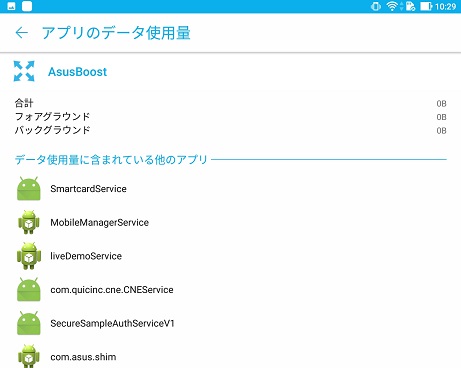Select the バックグラウンド label

coord(52,130)
